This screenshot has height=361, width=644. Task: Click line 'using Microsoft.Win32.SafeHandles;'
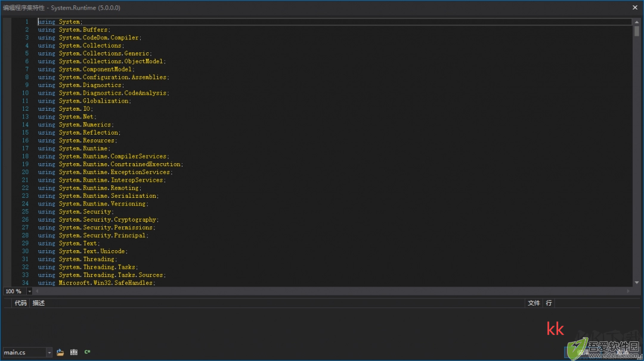coord(97,283)
